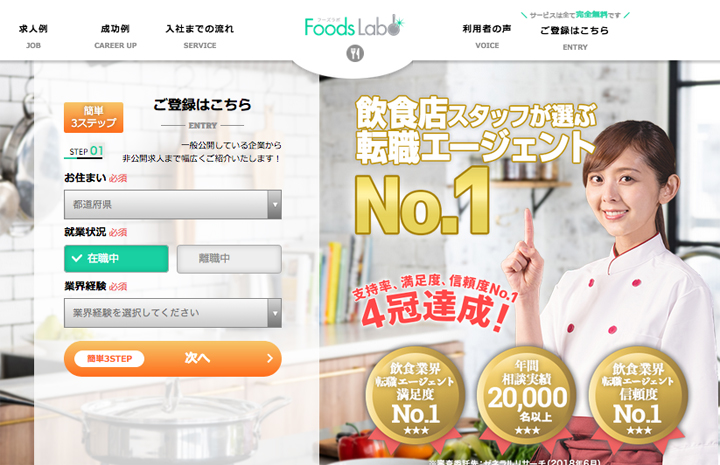This screenshot has height=465, width=720.
Task: Select the 離職中 employment option
Action: (229, 258)
